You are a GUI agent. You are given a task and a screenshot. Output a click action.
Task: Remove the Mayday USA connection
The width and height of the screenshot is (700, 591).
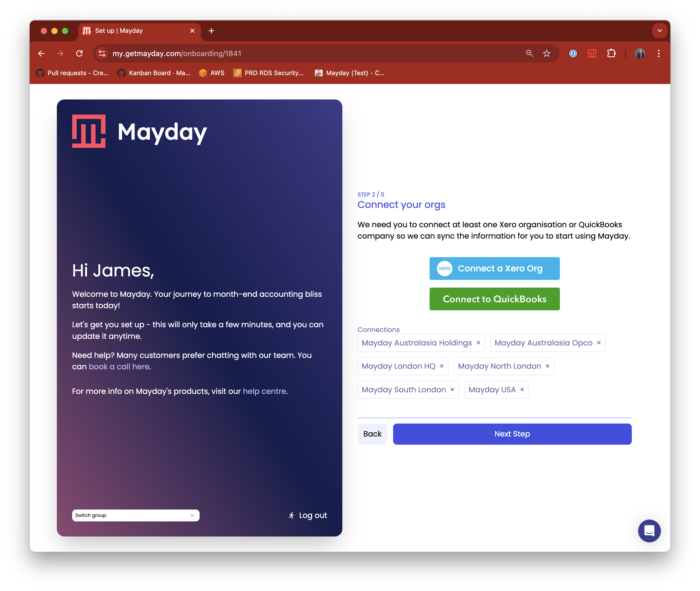pyautogui.click(x=522, y=390)
